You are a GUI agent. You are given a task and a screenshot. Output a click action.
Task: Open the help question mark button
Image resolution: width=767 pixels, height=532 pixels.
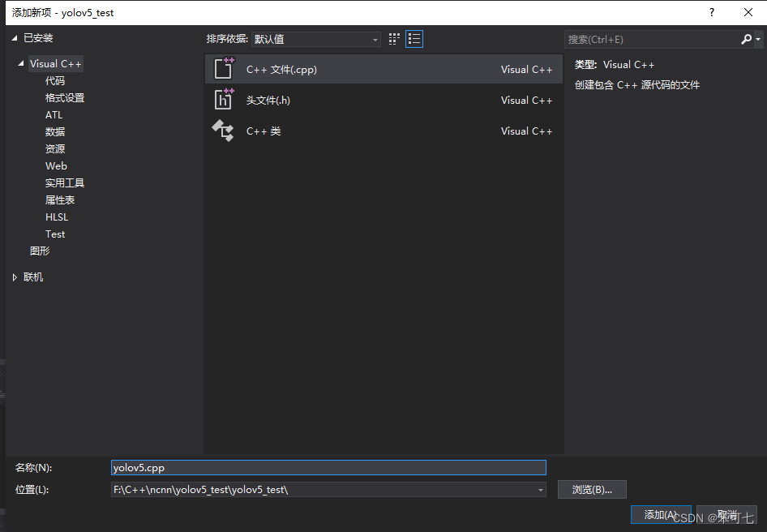pos(712,12)
